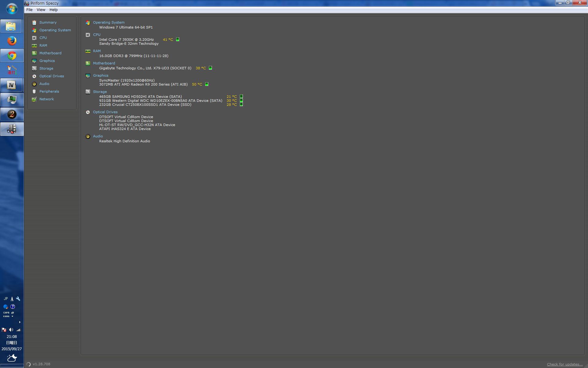588x368 pixels.
Task: Click the Summary sidebar icon
Action: point(34,22)
